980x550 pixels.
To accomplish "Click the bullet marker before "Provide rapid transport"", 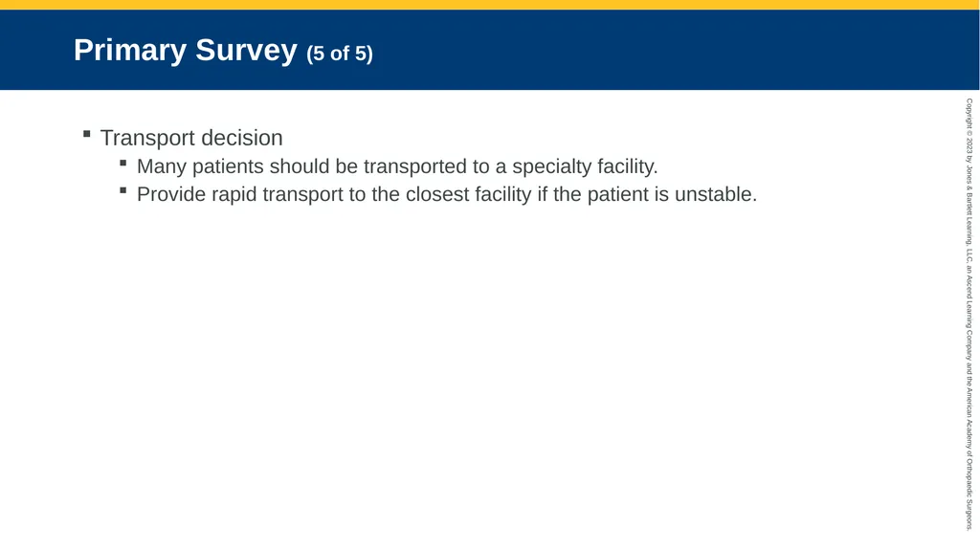I will point(123,190).
